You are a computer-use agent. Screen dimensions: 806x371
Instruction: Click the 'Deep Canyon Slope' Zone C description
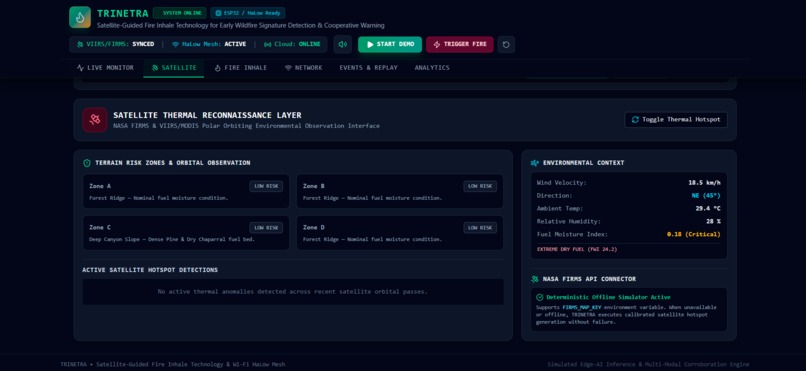172,239
